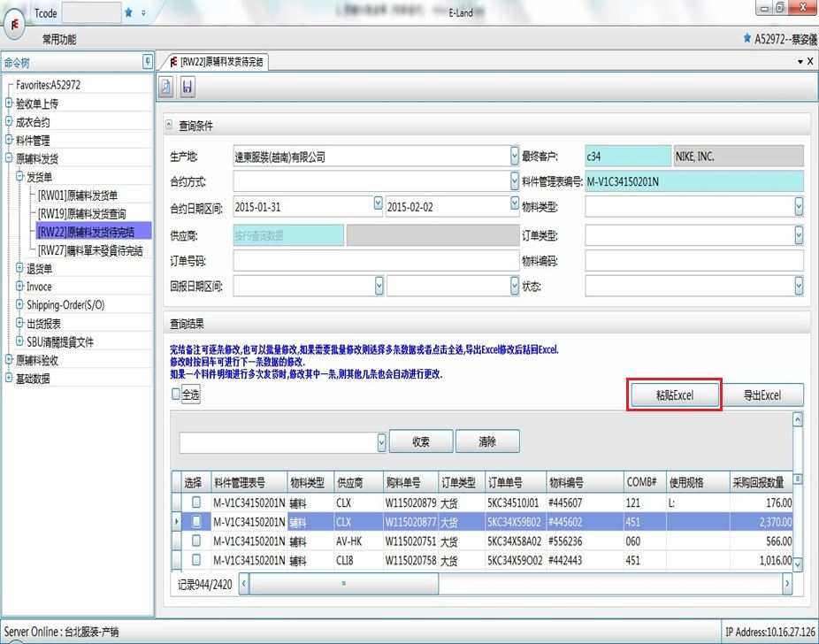Click the query preview icon in the toolbar

(x=166, y=87)
